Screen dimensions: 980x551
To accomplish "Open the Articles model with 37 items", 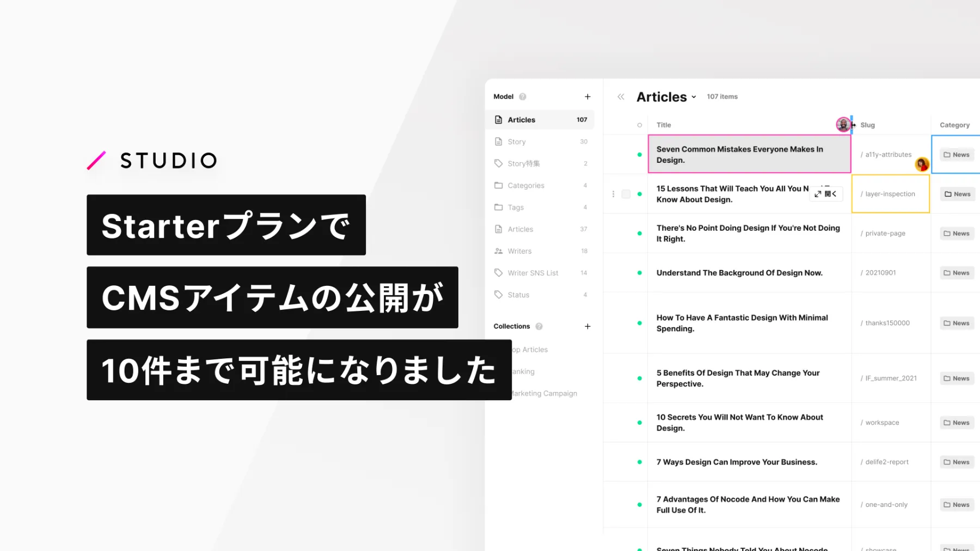I will pyautogui.click(x=540, y=229).
